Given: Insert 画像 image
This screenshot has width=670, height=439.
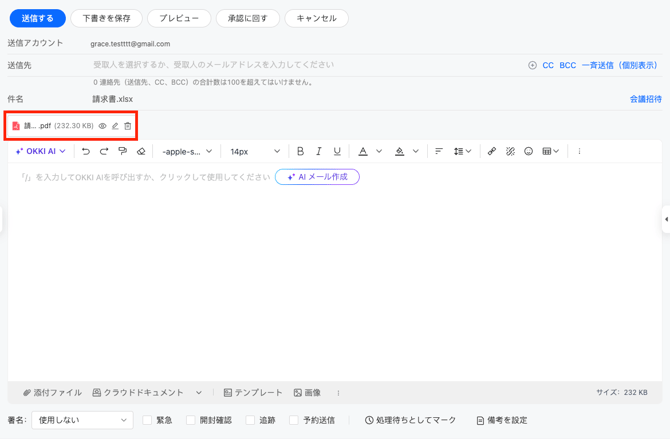Looking at the screenshot, I should pos(307,392).
